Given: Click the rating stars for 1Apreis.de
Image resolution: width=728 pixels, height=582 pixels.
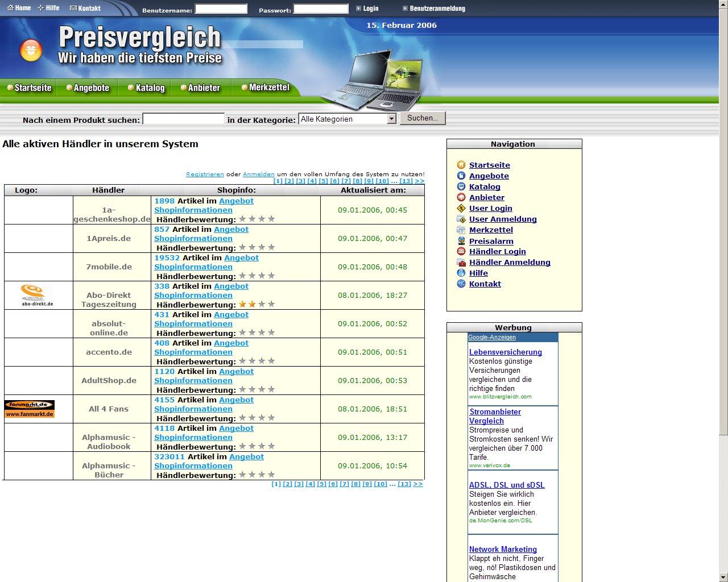Looking at the screenshot, I should 257,247.
